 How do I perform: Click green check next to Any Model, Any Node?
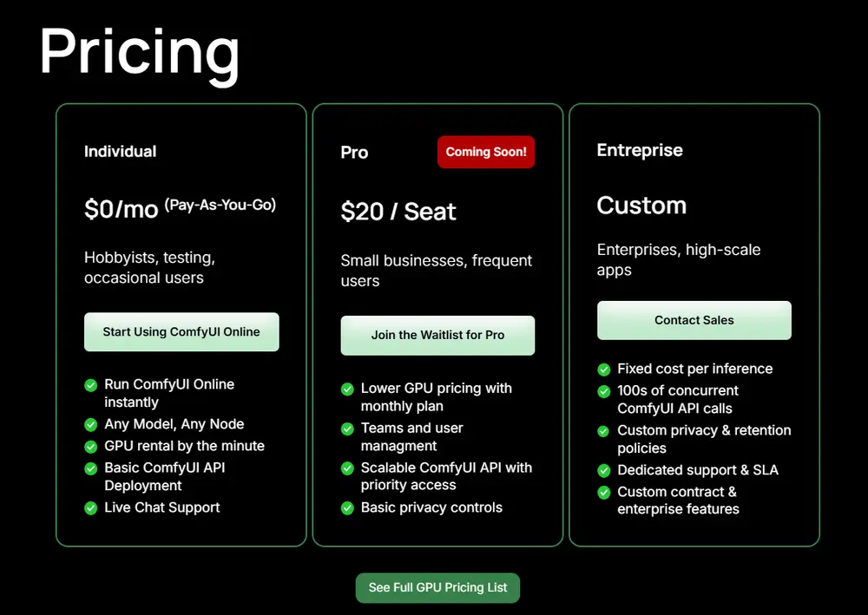tap(91, 424)
